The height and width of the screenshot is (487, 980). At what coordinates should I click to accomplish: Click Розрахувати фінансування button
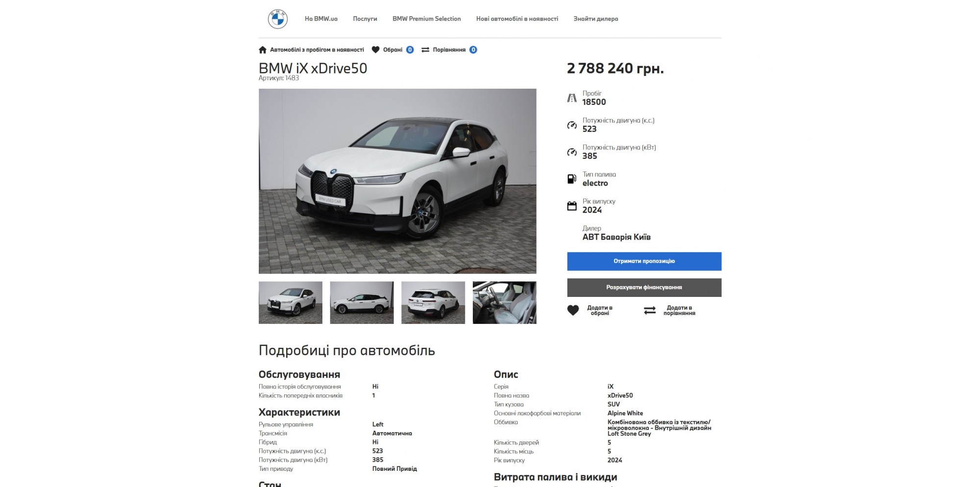(644, 288)
